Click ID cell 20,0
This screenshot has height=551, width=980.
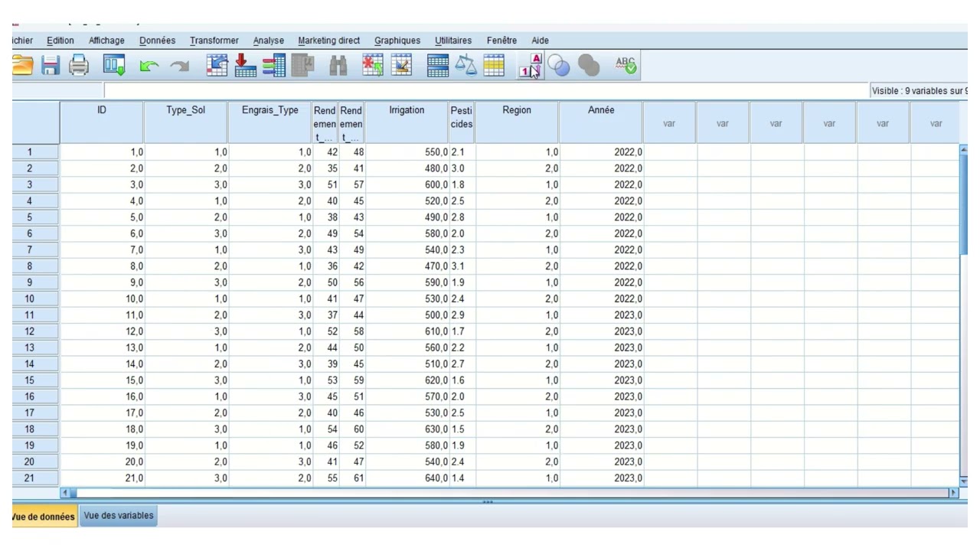click(x=102, y=462)
